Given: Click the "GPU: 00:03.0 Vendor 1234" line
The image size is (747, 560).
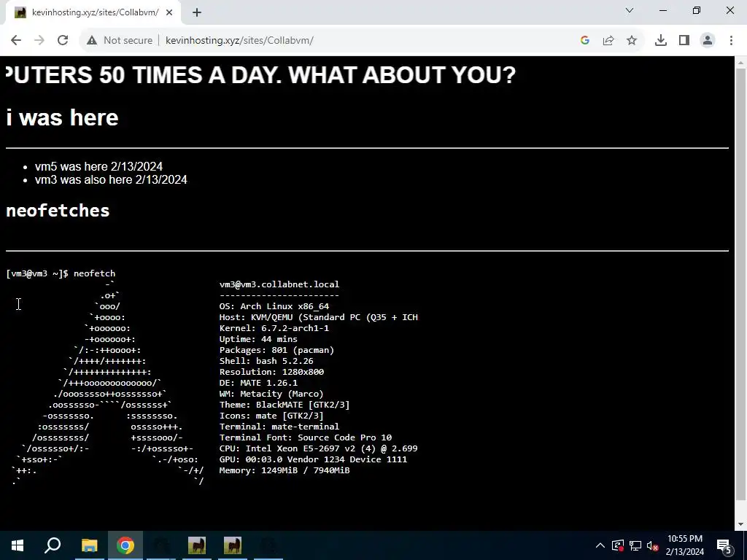Looking at the screenshot, I should coord(313,459).
